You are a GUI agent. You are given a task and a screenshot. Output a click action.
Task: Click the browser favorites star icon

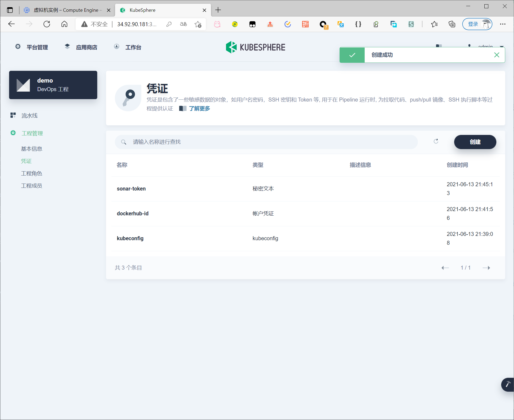pyautogui.click(x=434, y=24)
